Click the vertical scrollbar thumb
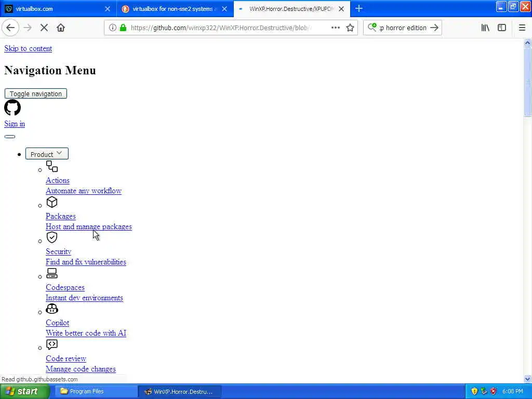This screenshot has height=399, width=532. point(527,82)
